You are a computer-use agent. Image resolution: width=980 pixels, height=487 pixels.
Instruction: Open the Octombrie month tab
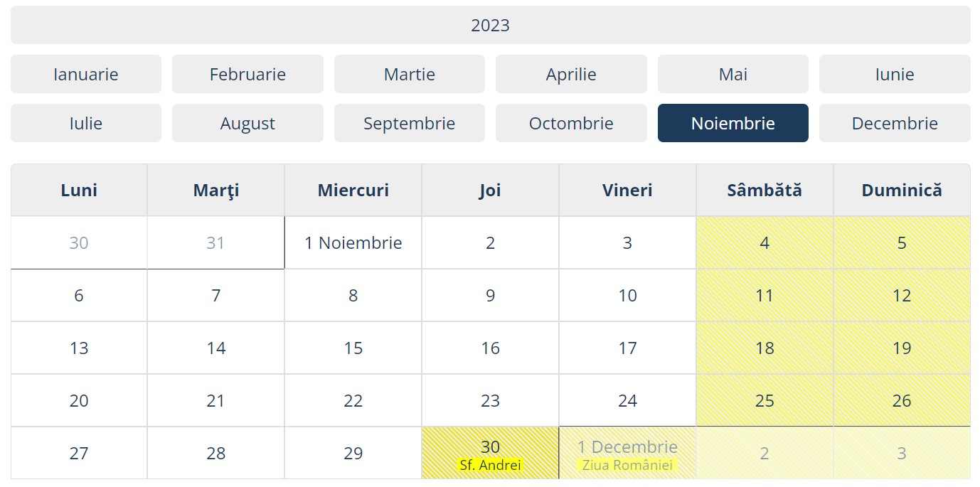tap(571, 123)
